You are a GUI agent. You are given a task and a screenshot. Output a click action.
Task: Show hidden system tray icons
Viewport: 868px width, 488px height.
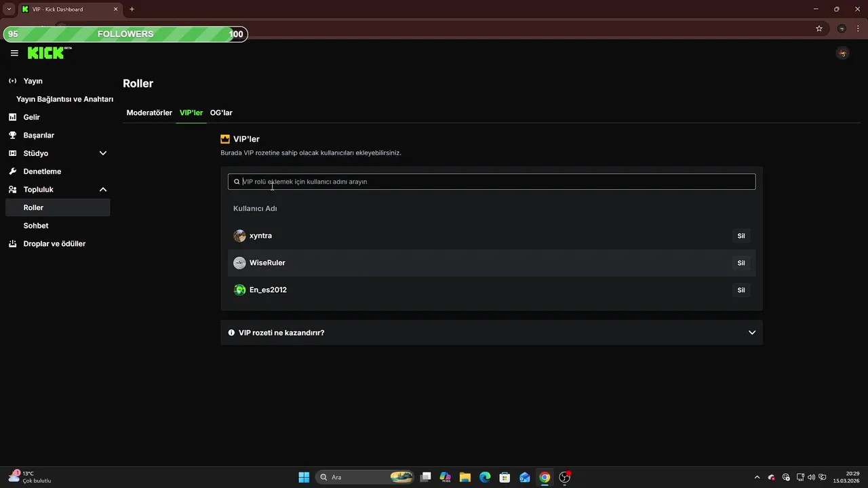pyautogui.click(x=757, y=477)
